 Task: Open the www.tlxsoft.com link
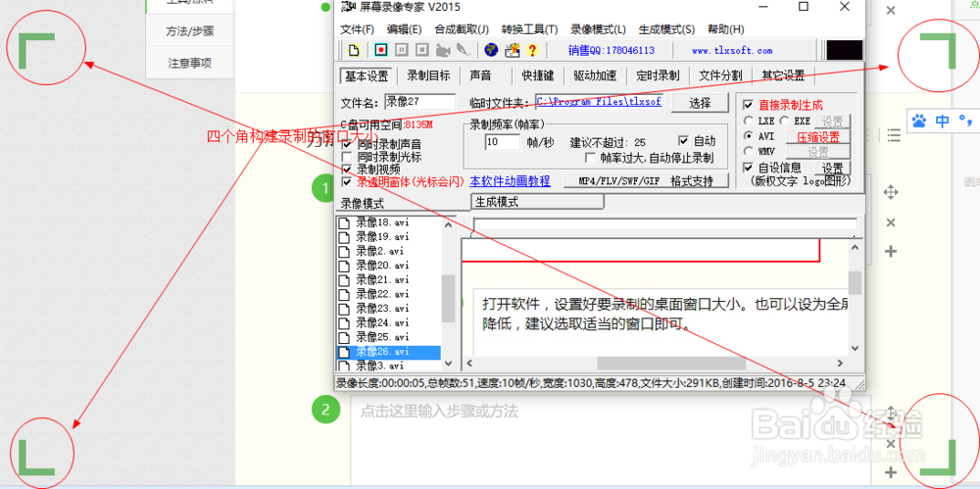732,51
